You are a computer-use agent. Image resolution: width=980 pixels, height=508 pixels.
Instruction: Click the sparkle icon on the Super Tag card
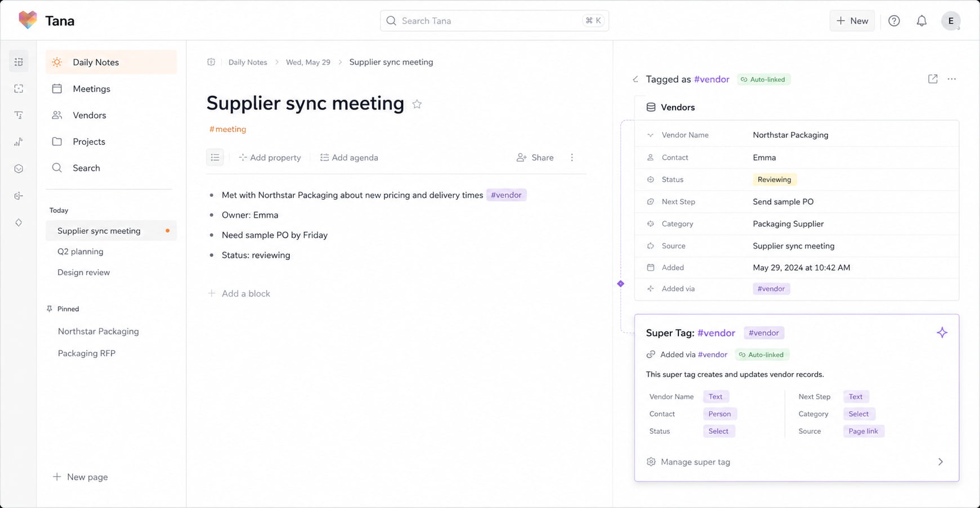coord(942,332)
